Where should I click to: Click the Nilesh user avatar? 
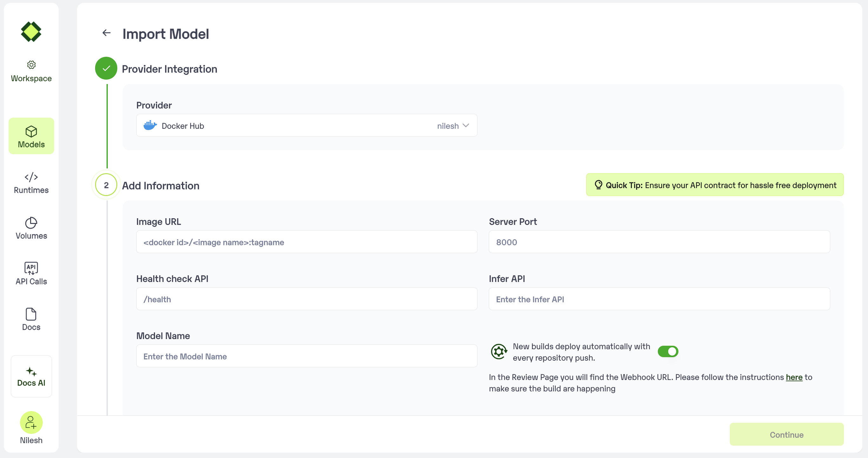click(x=31, y=422)
